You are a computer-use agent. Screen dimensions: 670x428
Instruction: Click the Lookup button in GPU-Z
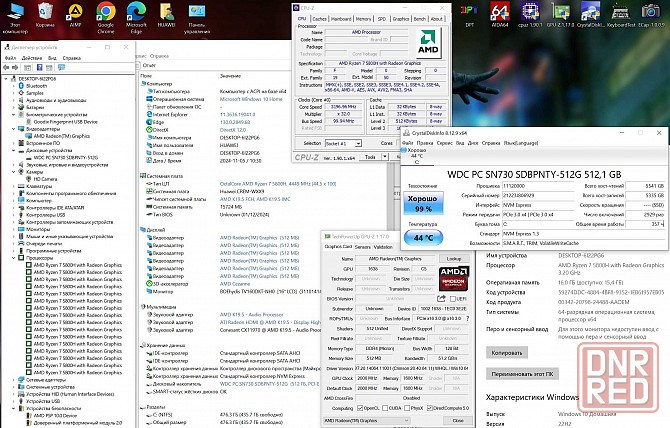tap(454, 259)
